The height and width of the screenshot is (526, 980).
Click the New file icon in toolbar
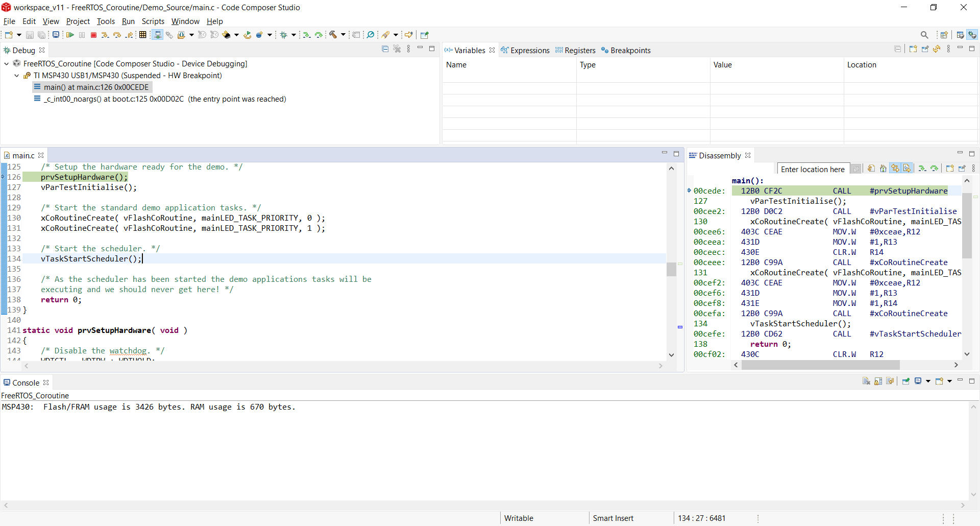click(x=9, y=35)
